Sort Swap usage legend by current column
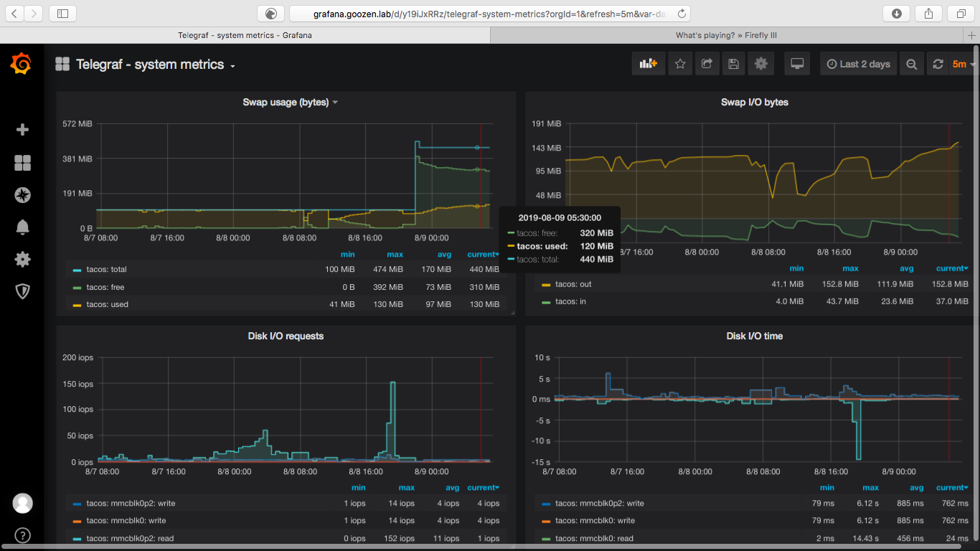This screenshot has height=551, width=980. click(483, 254)
